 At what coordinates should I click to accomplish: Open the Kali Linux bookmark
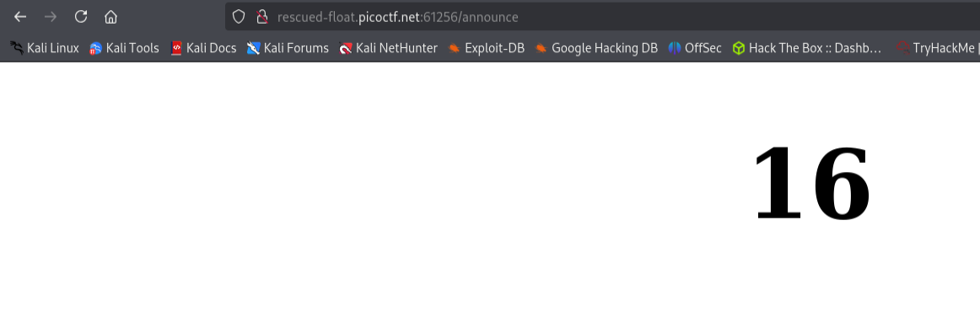(x=45, y=47)
